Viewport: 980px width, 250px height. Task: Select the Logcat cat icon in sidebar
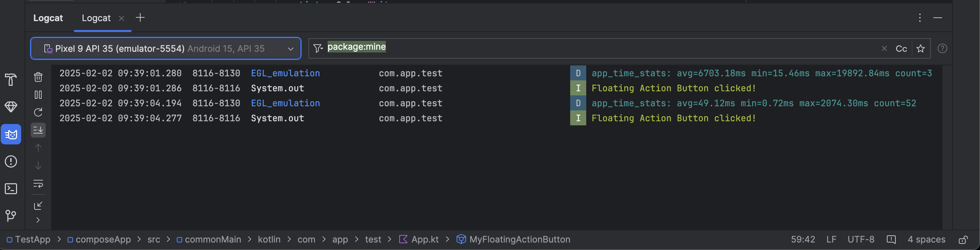11,134
